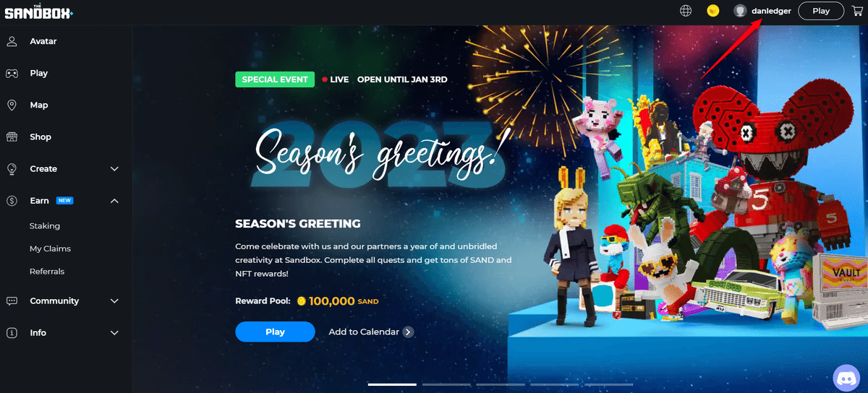Expand the Info section chevron
The image size is (868, 393).
(x=114, y=333)
